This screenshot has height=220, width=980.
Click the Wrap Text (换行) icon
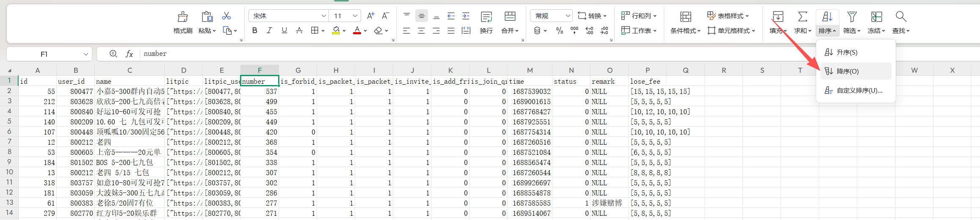pos(486,17)
